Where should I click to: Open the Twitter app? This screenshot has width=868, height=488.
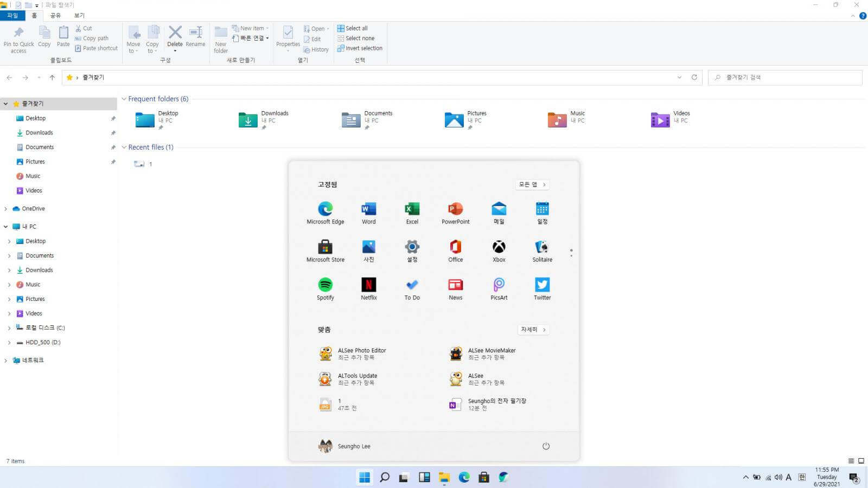coord(542,289)
